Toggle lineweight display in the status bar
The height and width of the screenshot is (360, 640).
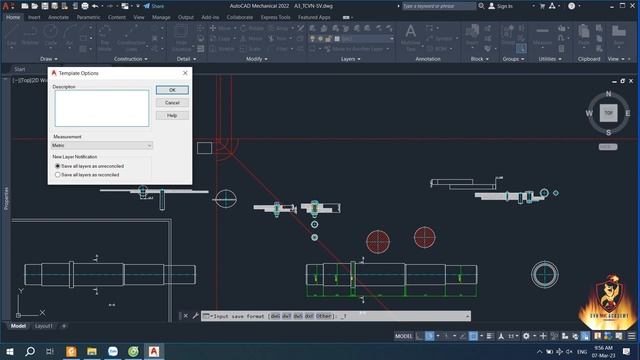pyautogui.click(x=489, y=336)
